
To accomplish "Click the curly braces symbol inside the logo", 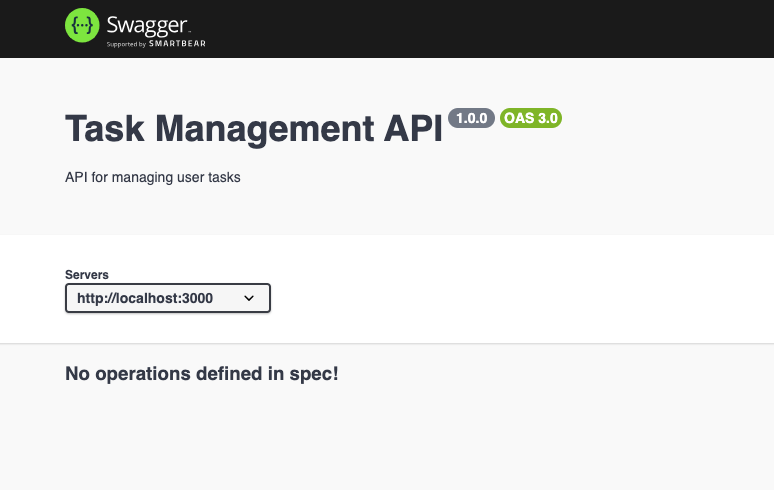I will point(82,25).
